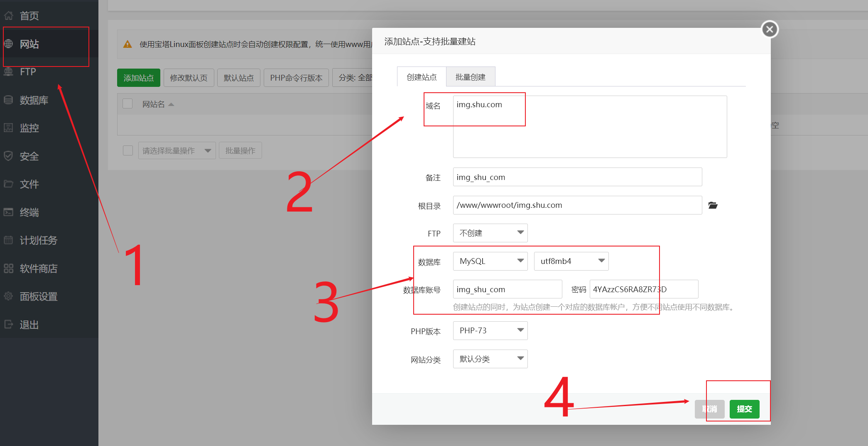Click the folder icon beside 文件
This screenshot has height=446, width=868.
pos(9,184)
